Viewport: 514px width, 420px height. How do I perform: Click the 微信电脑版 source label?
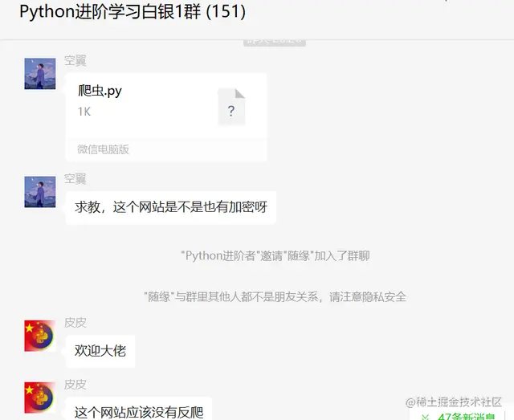[x=104, y=149]
